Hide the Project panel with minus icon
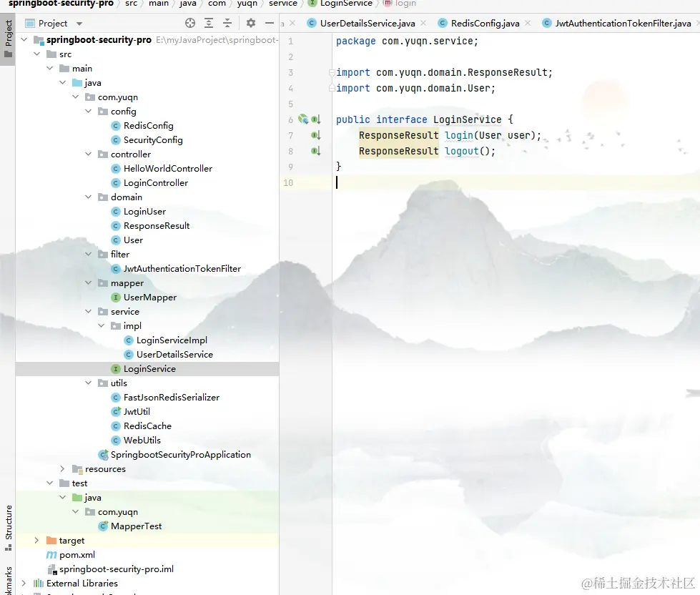Viewport: 700px width, 595px height. pyautogui.click(x=269, y=23)
